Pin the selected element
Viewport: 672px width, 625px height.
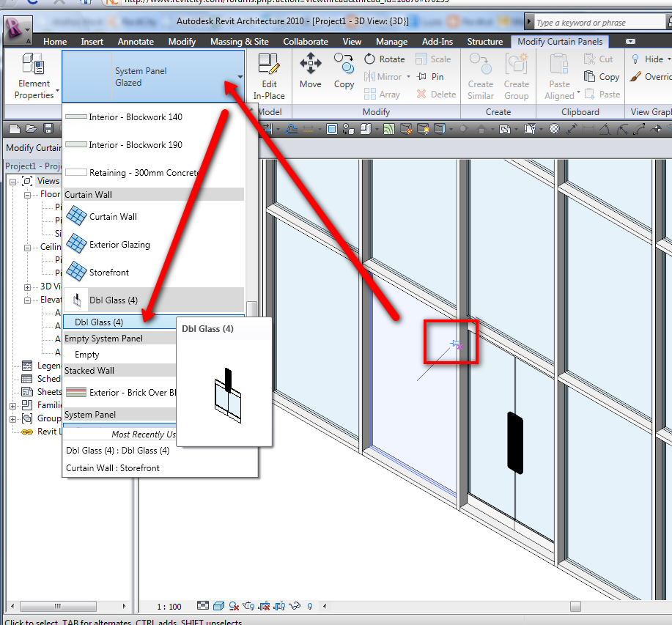tap(430, 77)
